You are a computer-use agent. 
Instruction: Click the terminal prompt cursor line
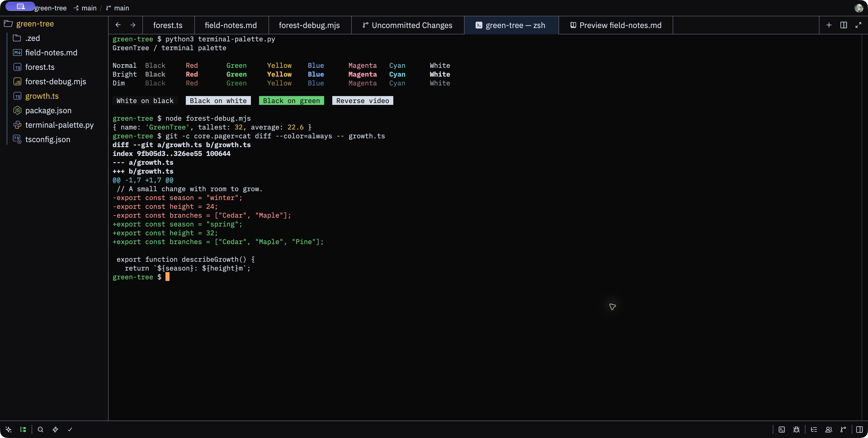141,277
